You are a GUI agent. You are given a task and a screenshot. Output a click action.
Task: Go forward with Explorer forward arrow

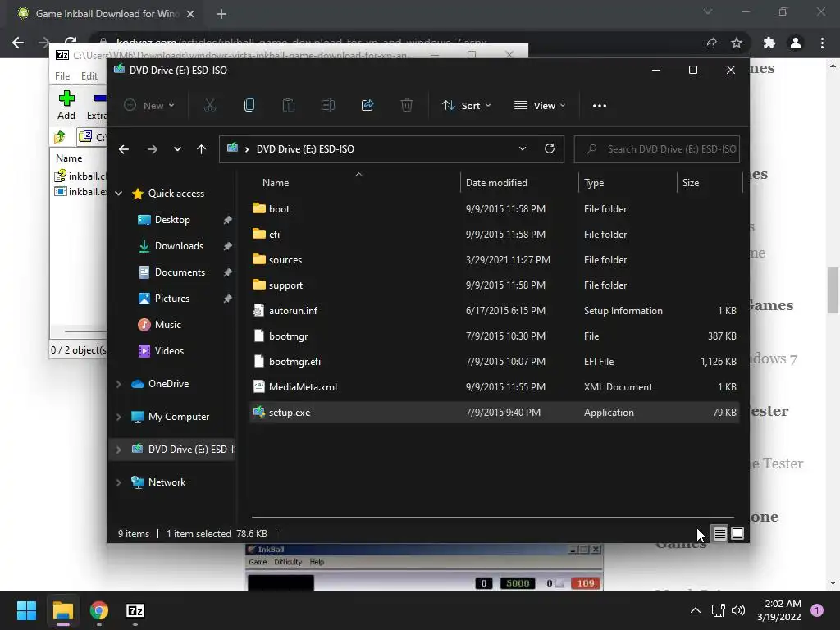(152, 149)
